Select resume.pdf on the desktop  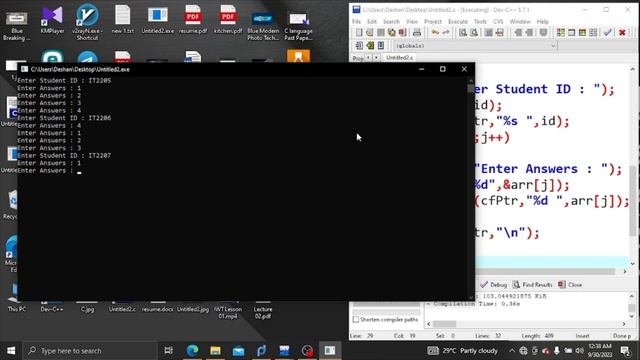(193, 20)
